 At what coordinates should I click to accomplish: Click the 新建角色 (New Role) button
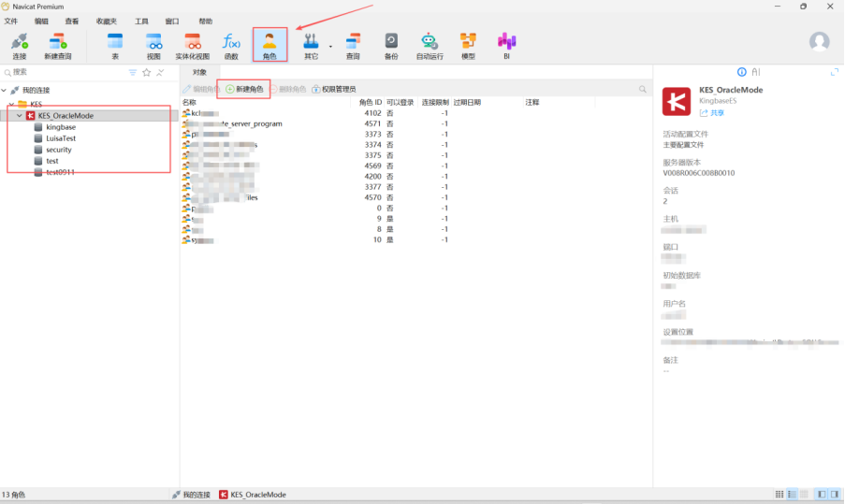tap(244, 89)
